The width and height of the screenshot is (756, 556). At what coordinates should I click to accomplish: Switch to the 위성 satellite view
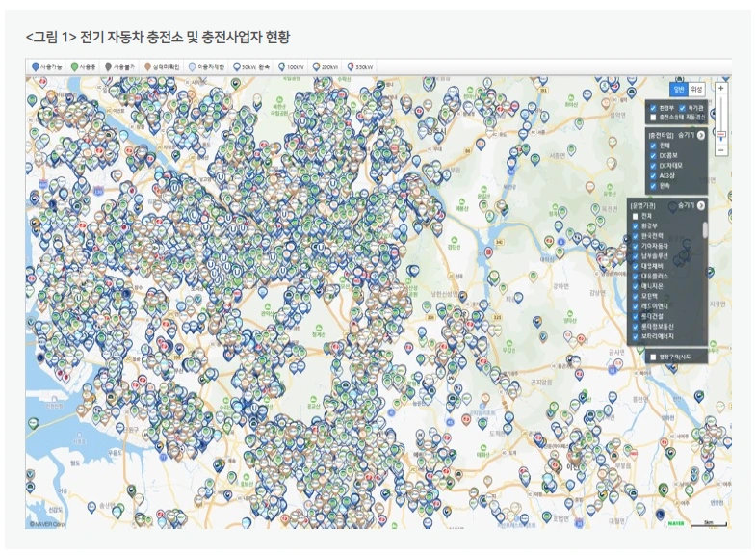(695, 90)
